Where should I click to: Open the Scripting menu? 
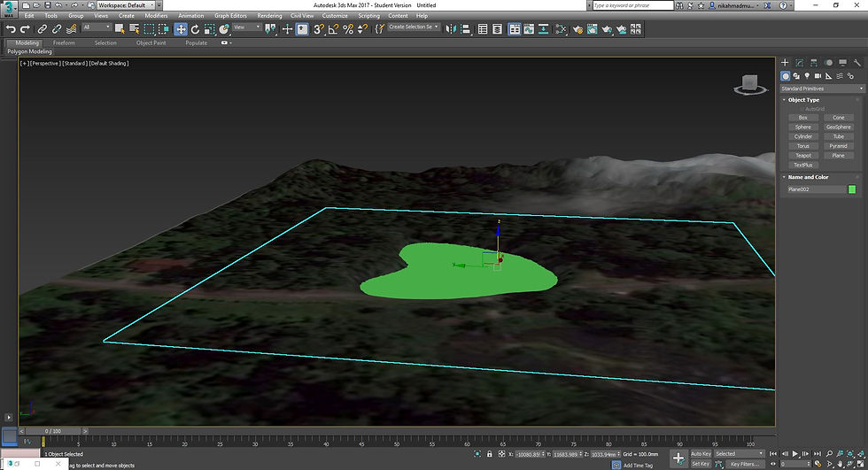[x=368, y=15]
